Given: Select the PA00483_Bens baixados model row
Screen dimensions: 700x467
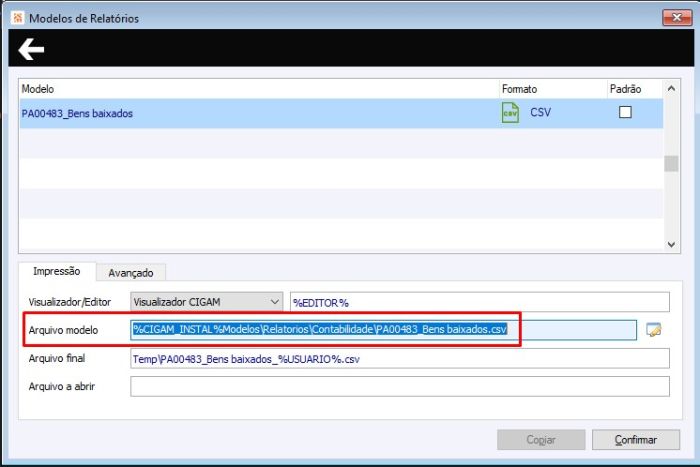Looking at the screenshot, I should coord(341,113).
